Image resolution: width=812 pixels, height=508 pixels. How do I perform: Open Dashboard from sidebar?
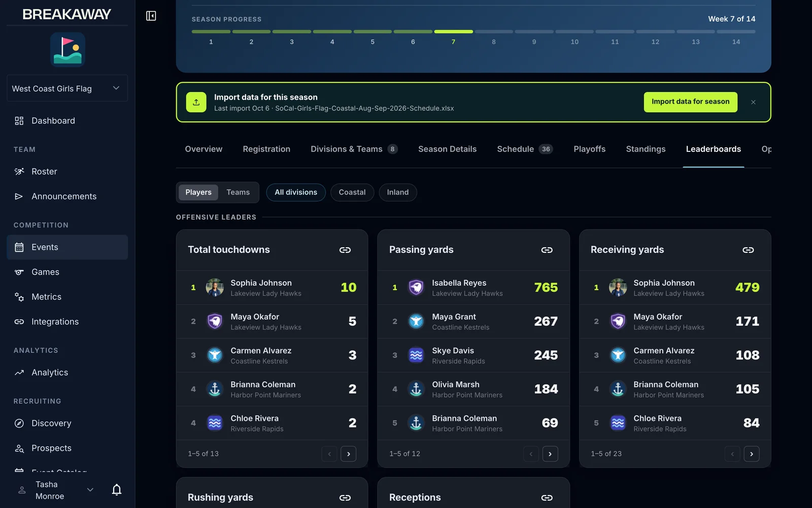pos(67,120)
